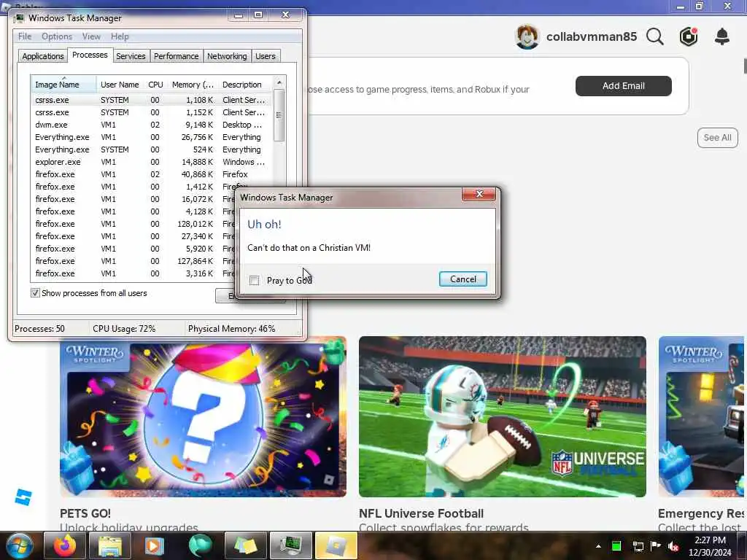Click the NFL Universe Football title

click(x=421, y=513)
